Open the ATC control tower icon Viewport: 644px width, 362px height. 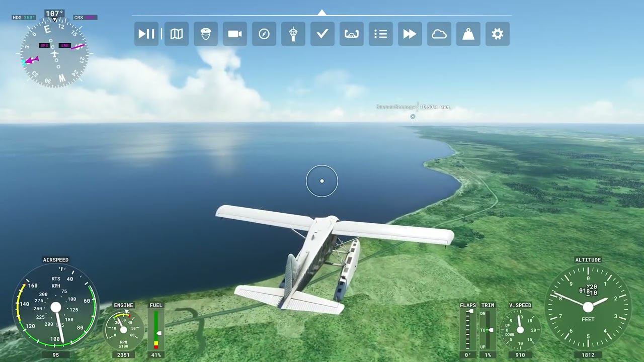coord(293,34)
